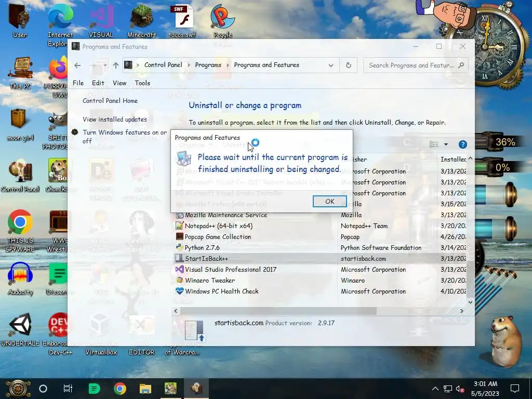Image resolution: width=532 pixels, height=399 pixels.
Task: Launch the UNDERTALE Unity desktop icon
Action: (x=20, y=330)
